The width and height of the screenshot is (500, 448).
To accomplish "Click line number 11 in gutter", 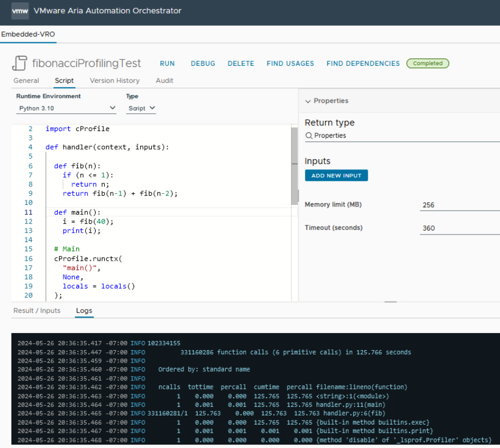I will pyautogui.click(x=29, y=212).
